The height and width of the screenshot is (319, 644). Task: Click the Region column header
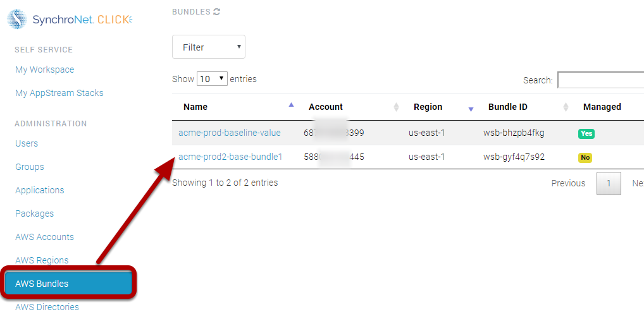click(x=428, y=107)
